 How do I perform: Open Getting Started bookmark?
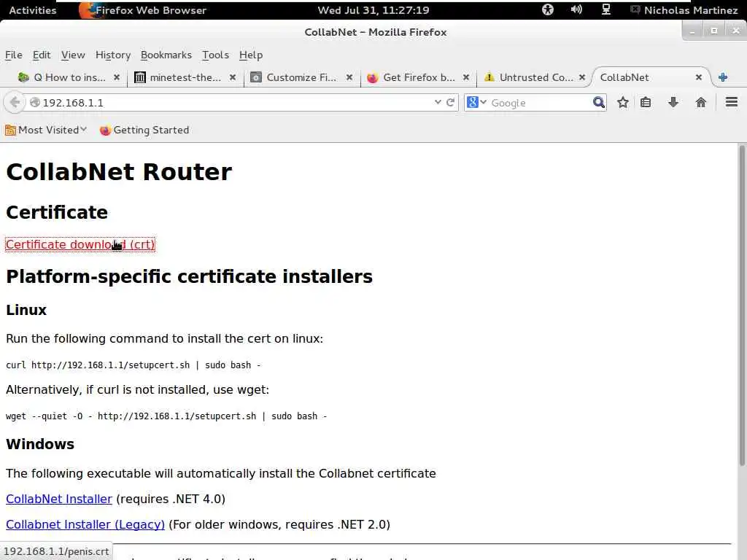pos(144,130)
